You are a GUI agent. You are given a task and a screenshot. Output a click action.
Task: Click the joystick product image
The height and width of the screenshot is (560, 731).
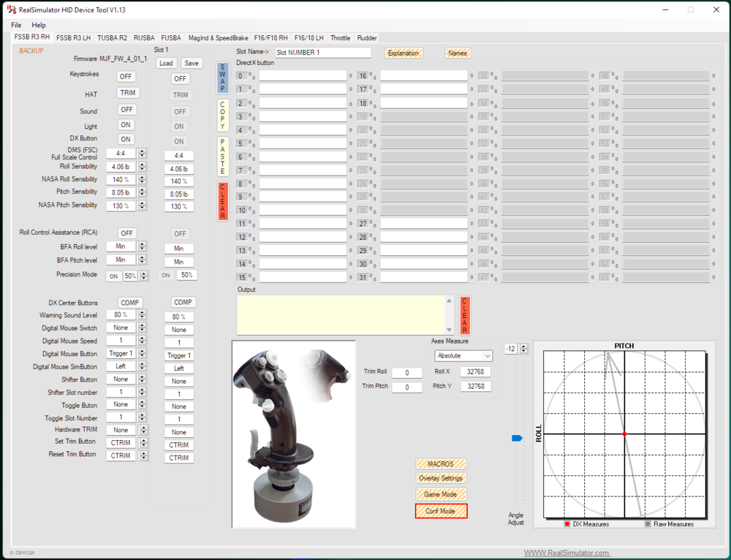point(294,434)
